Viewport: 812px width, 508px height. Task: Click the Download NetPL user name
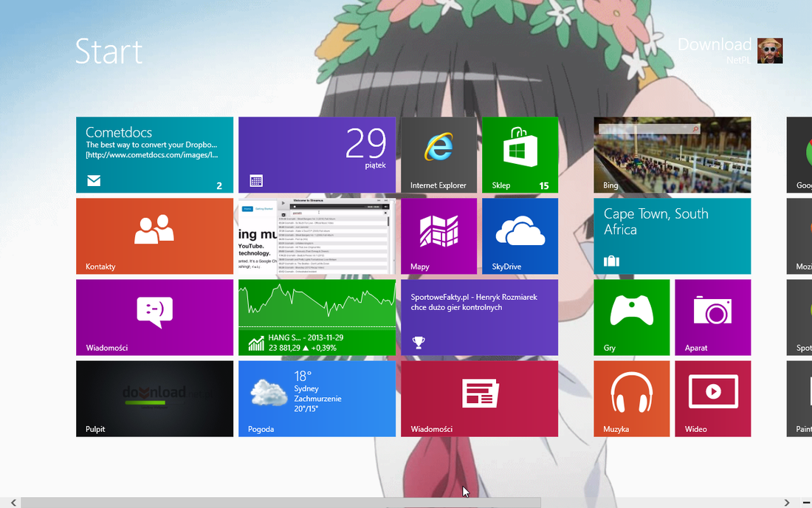coord(715,51)
